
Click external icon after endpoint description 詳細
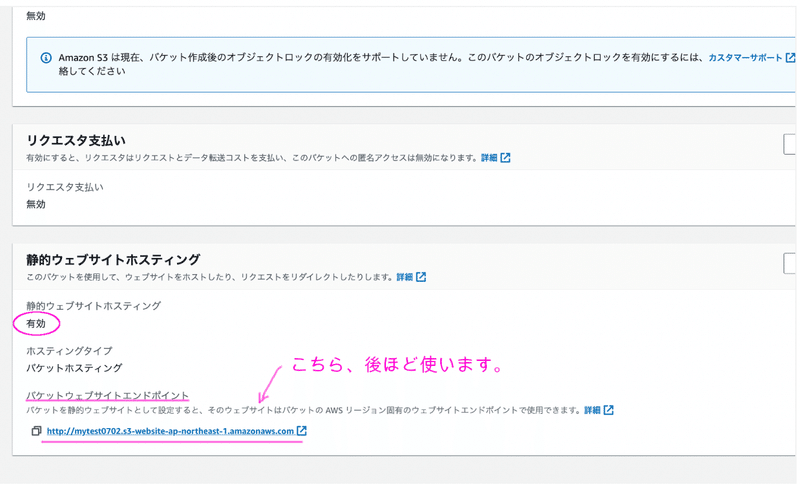coord(609,410)
